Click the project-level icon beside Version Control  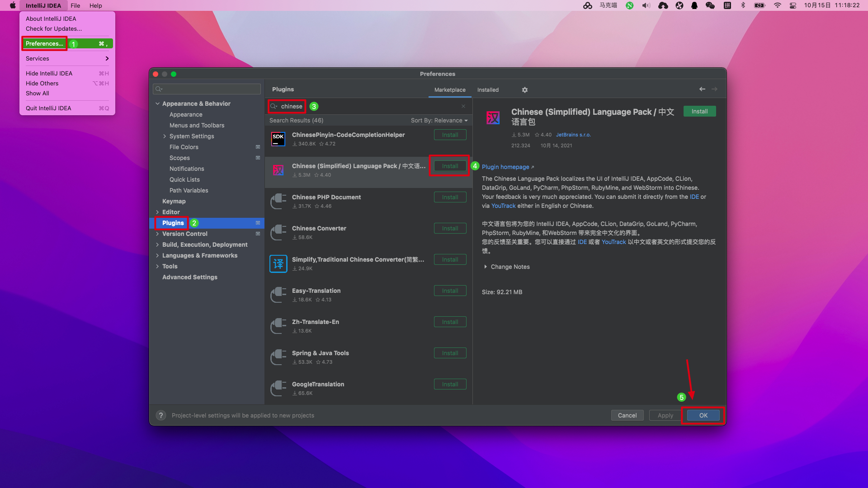[x=258, y=234]
